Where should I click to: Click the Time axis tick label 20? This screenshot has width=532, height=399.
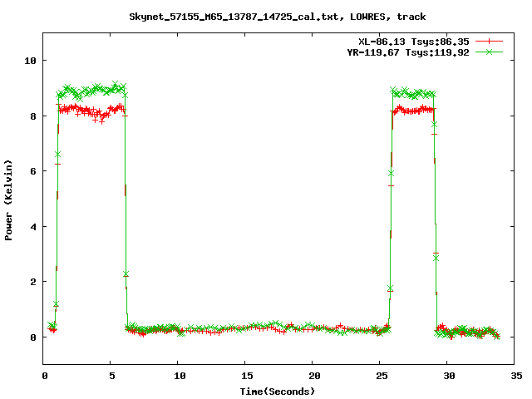coord(314,376)
